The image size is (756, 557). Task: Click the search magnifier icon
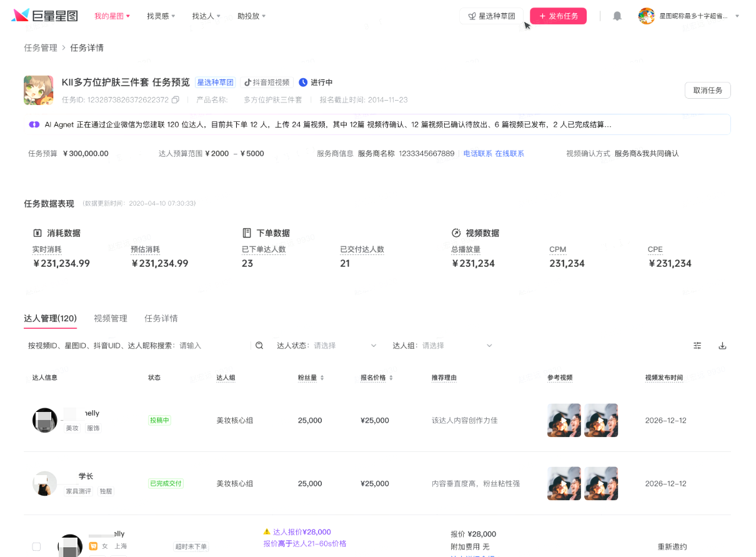tap(259, 345)
